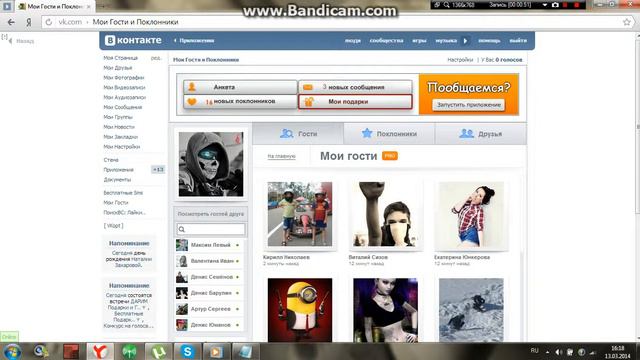Image resolution: width=640 pixels, height=360 pixels.
Task: Click the music play button in the header
Action: tap(465, 40)
